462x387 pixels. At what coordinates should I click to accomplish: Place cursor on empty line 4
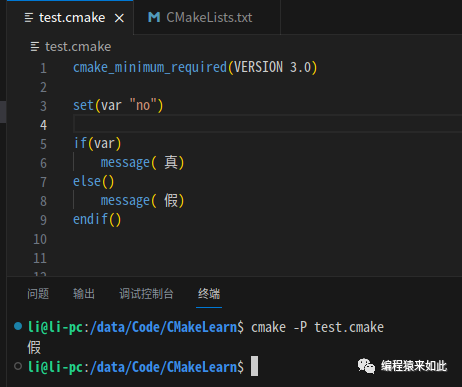[267, 125]
